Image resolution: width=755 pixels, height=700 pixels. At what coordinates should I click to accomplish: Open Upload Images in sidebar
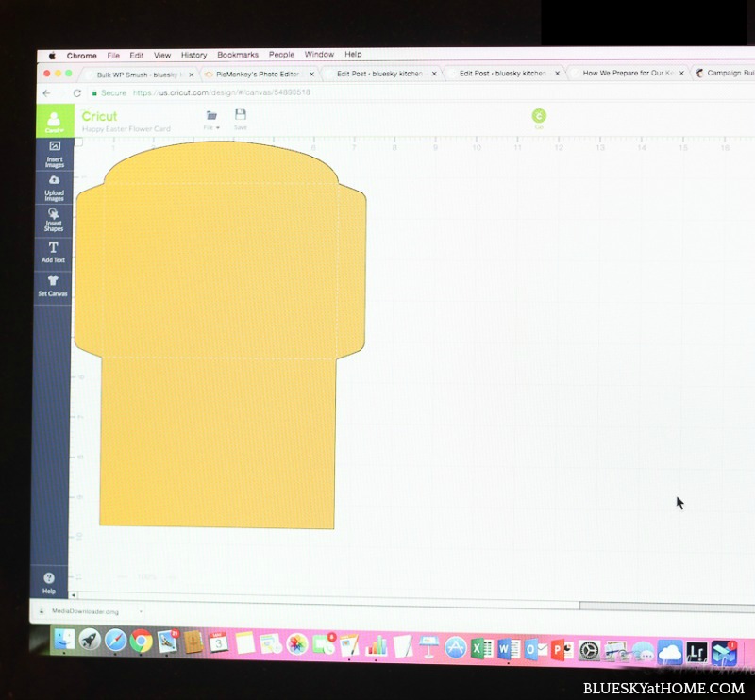54,189
